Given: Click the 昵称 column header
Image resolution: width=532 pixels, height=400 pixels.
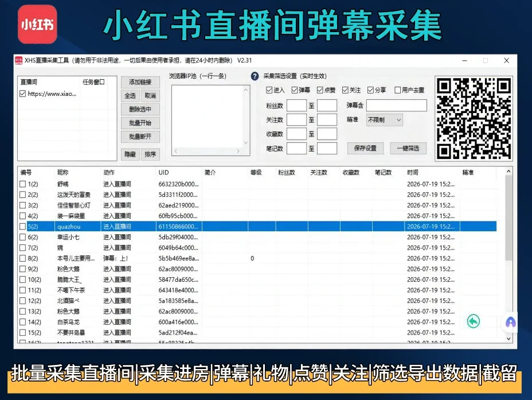Looking at the screenshot, I should coord(78,173).
